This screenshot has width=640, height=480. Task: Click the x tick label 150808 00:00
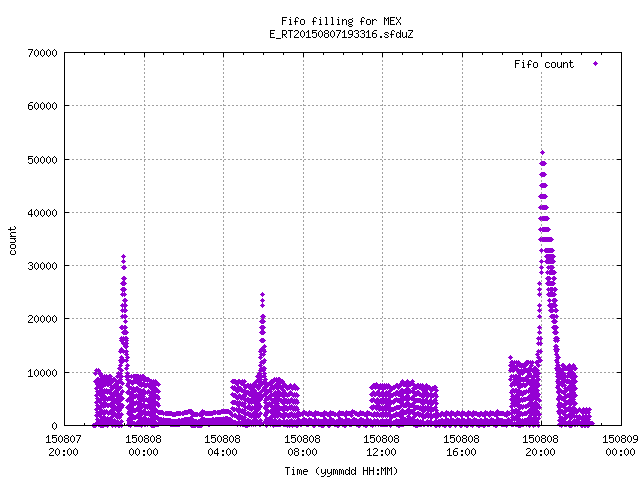pyautogui.click(x=144, y=446)
